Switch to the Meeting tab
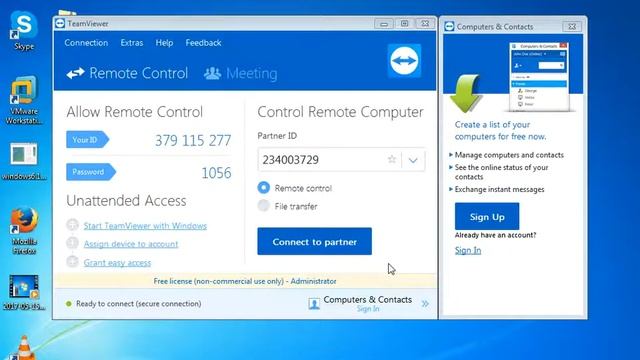 tap(240, 73)
